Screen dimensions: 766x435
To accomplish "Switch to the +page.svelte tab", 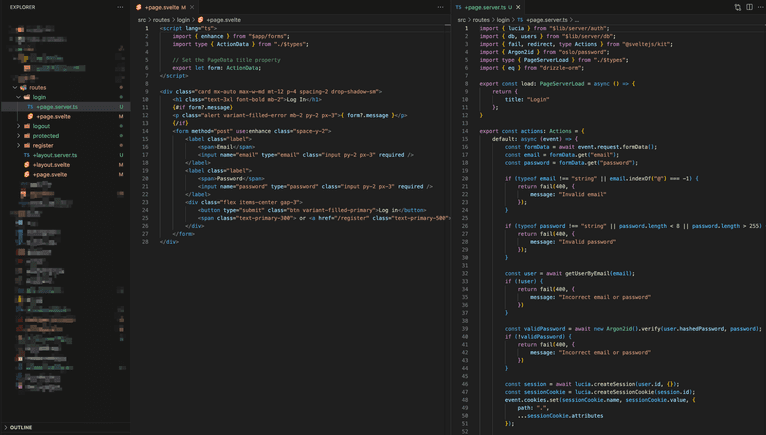I will pos(163,7).
